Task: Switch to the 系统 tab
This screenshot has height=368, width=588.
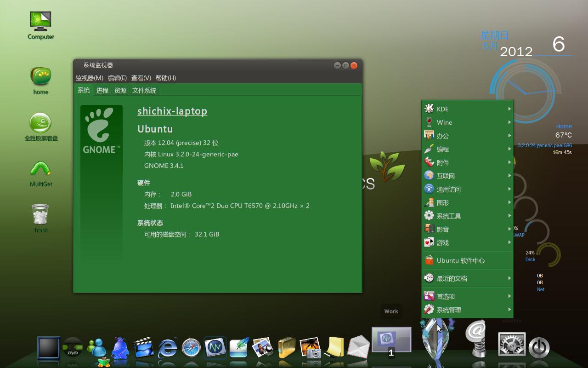Action: (x=84, y=90)
